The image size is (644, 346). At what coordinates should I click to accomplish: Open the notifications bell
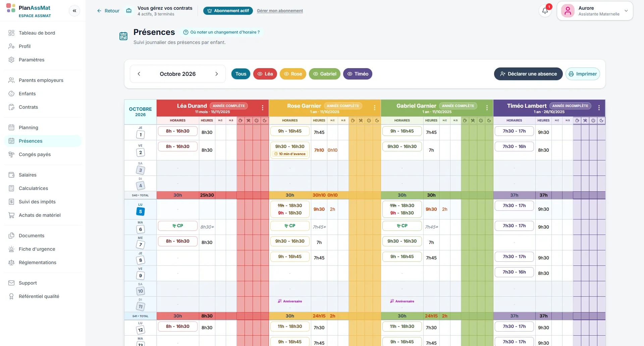(x=545, y=11)
